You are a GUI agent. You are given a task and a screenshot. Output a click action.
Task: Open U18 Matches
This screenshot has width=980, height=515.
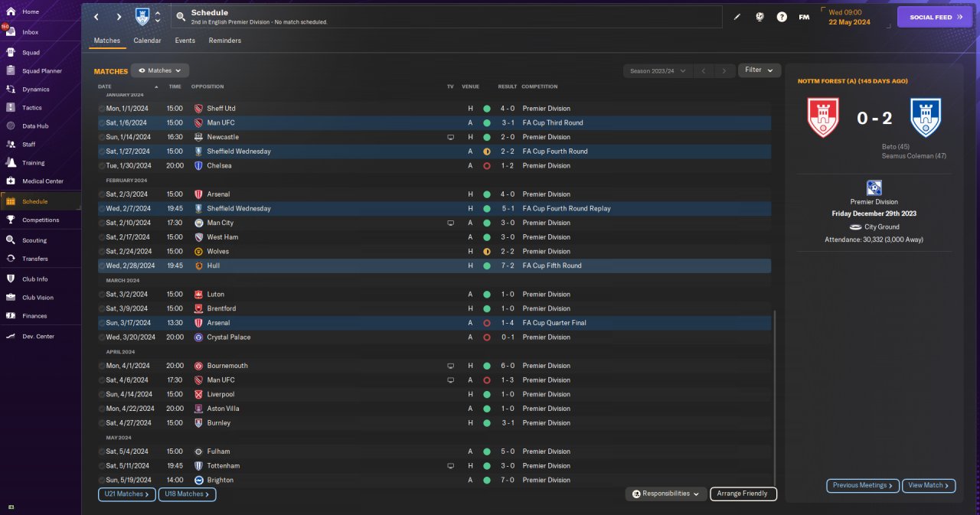coord(187,494)
